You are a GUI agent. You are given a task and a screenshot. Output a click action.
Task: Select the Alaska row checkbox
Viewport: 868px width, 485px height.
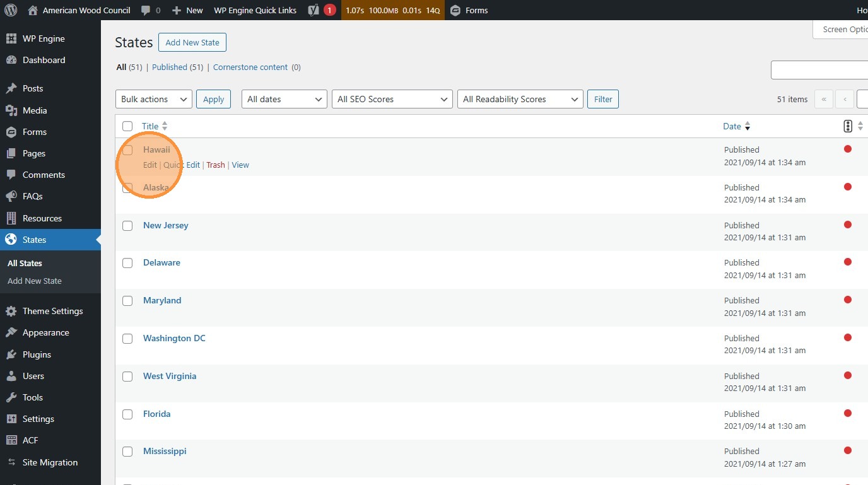click(x=127, y=188)
